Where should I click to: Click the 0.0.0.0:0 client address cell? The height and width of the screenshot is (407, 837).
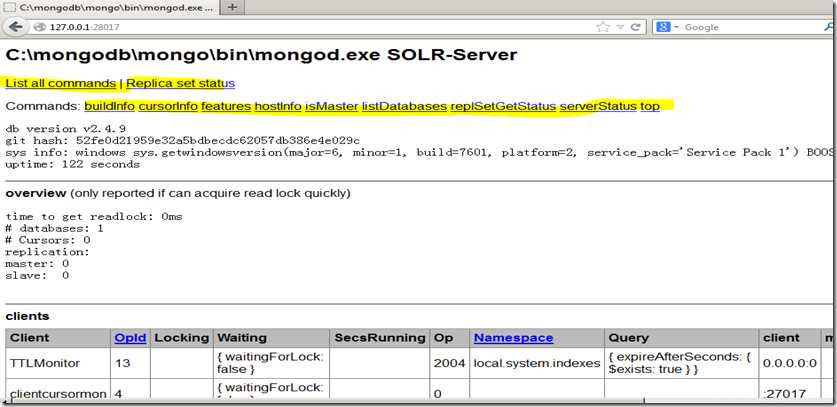pyautogui.click(x=789, y=363)
